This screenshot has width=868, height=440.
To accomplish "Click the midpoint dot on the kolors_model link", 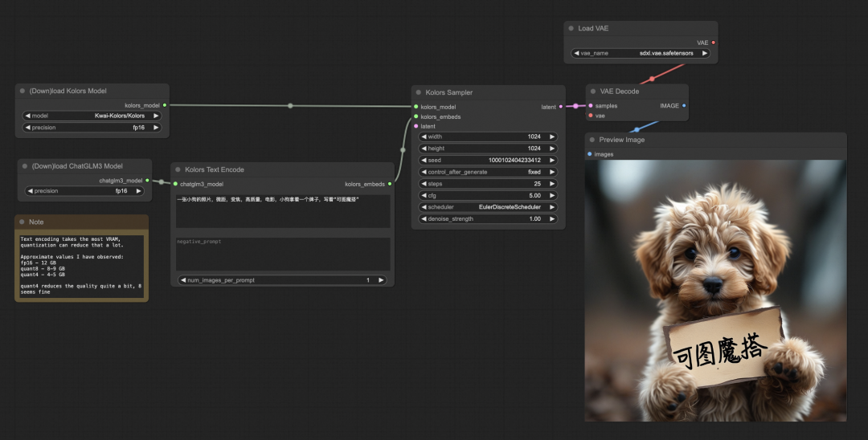I will click(290, 105).
